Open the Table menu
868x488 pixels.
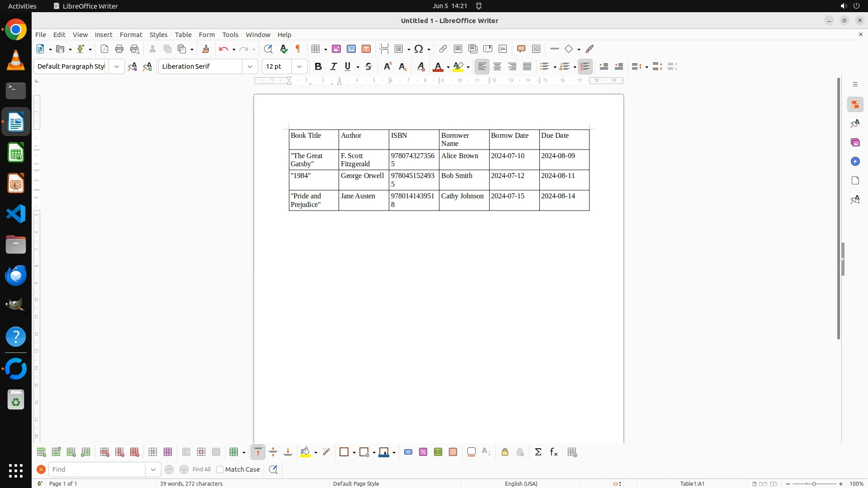[x=183, y=35]
